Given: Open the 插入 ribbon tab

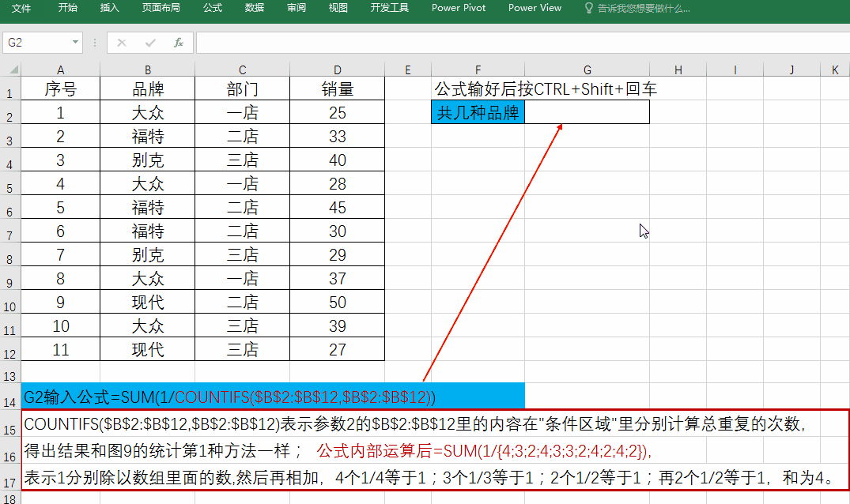Looking at the screenshot, I should pyautogui.click(x=109, y=8).
